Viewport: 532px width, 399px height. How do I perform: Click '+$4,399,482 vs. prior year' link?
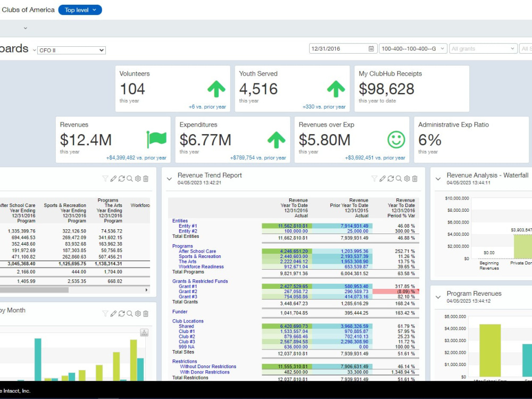136,158
